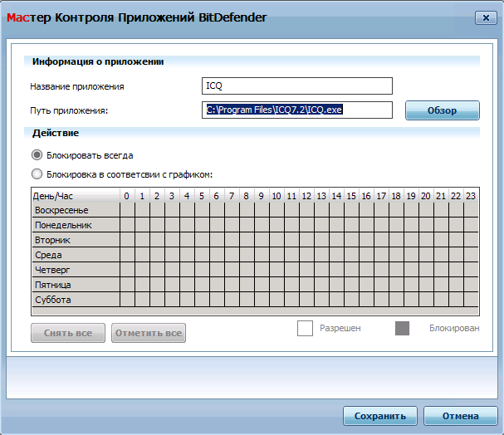Toggle the Четверг hour 20 cell
This screenshot has height=435, width=504.
point(426,270)
